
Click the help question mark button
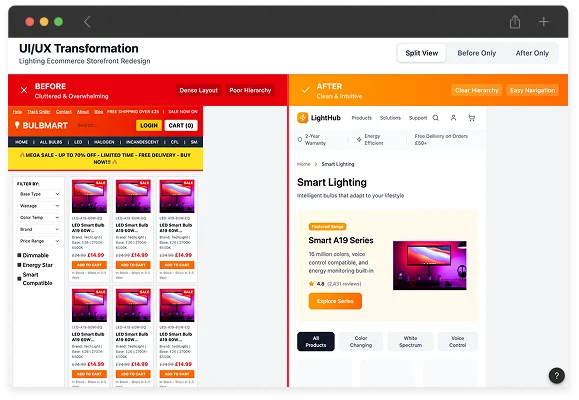(556, 375)
